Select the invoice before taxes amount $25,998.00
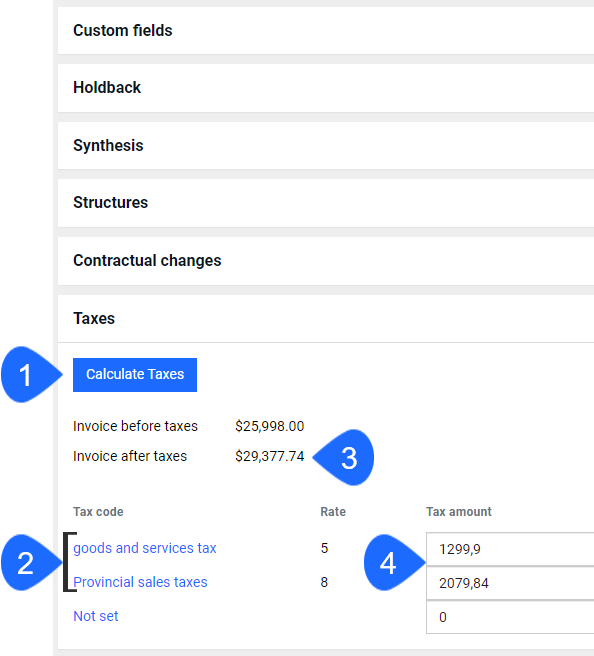The image size is (594, 656). pyautogui.click(x=269, y=426)
